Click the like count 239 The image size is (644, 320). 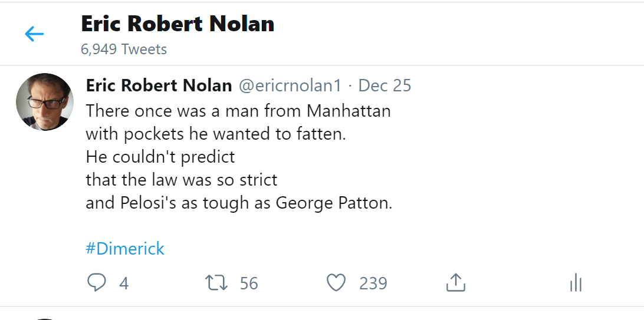(x=373, y=283)
